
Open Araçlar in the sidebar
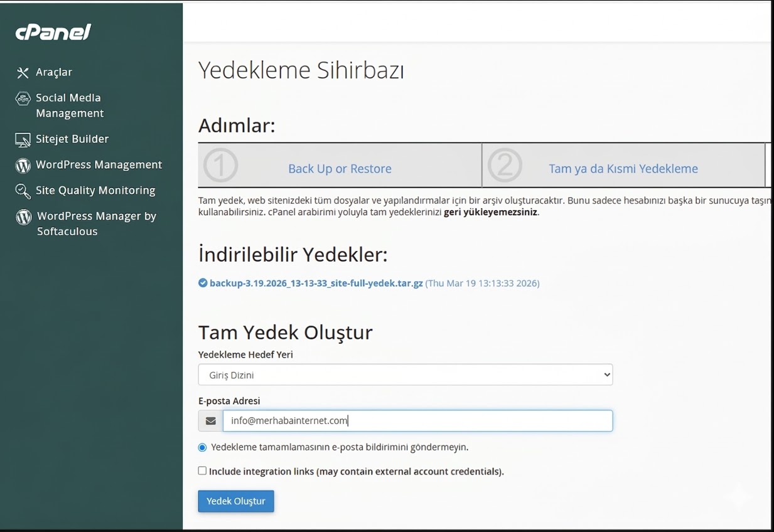pos(54,72)
